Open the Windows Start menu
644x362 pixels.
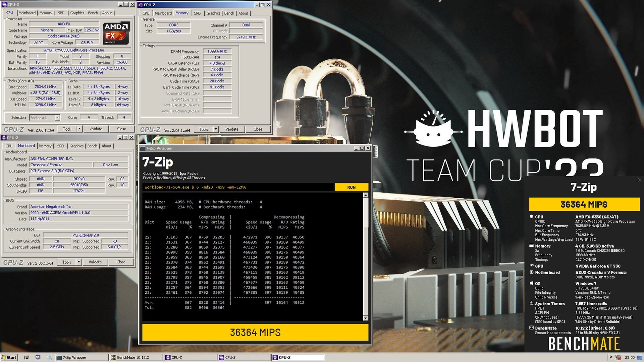[x=9, y=357]
